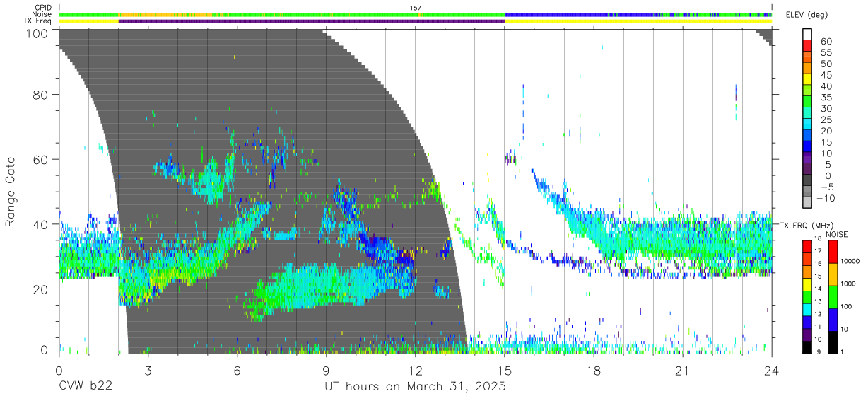This screenshot has height=401, width=868.
Task: Click the 80 tick label on the Range Gate axis
Action: pyautogui.click(x=42, y=95)
